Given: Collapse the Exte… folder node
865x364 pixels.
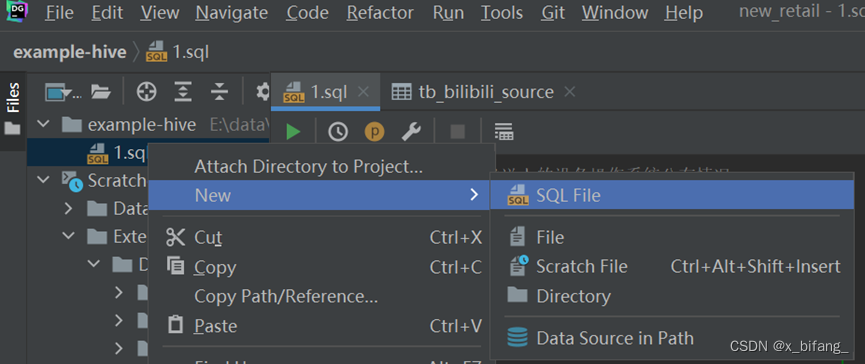Looking at the screenshot, I should pyautogui.click(x=68, y=236).
